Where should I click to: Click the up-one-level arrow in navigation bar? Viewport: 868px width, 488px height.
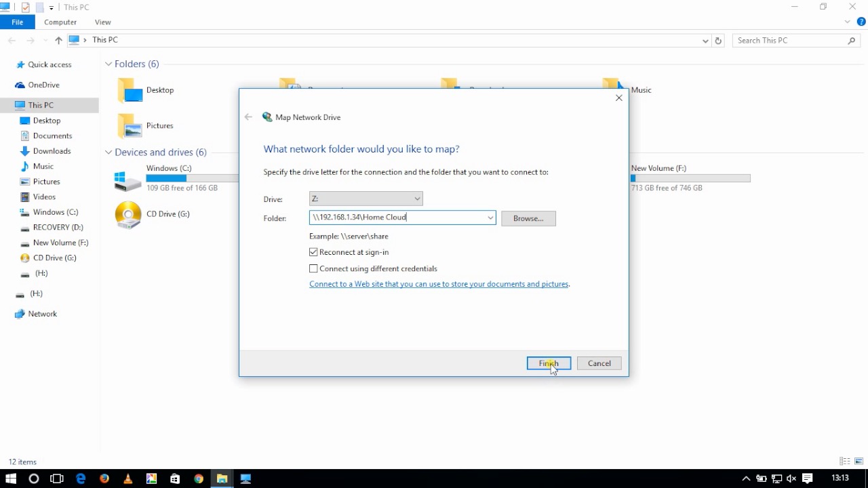[x=58, y=40]
